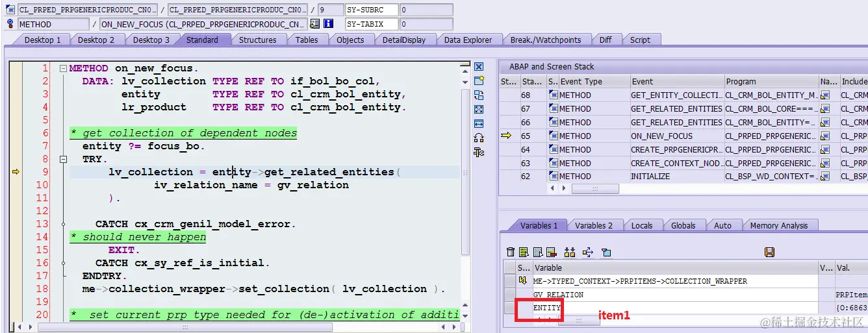Click the blue info icon after ON_NEW_FOCUS field
This screenshot has width=868, height=333.
pyautogui.click(x=328, y=24)
